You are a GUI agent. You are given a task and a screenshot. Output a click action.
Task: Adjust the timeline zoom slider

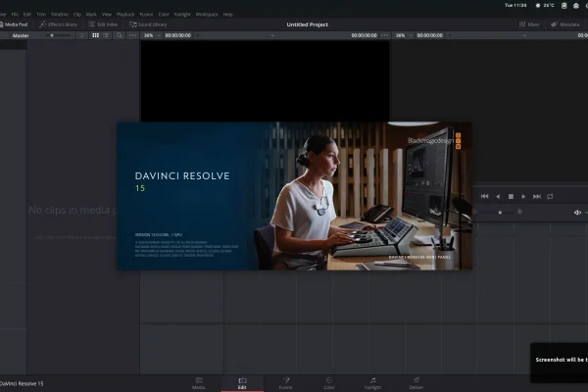click(x=497, y=213)
